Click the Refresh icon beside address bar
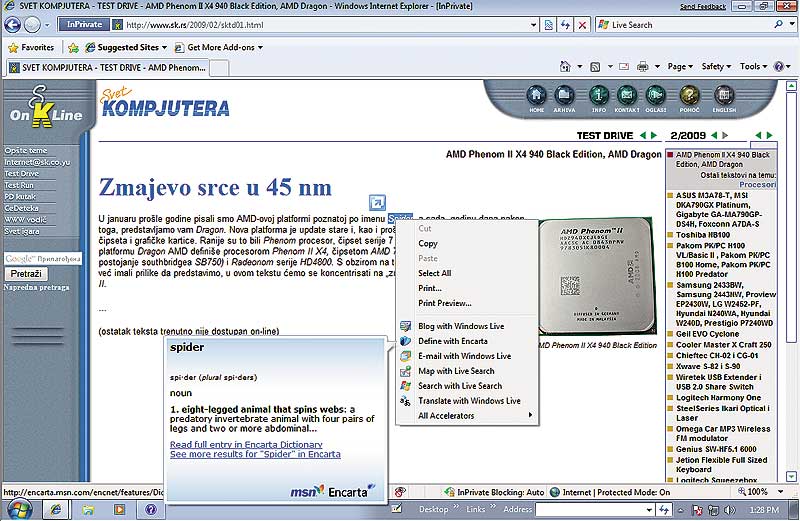Viewport: 800px width, 521px height. 565,24
